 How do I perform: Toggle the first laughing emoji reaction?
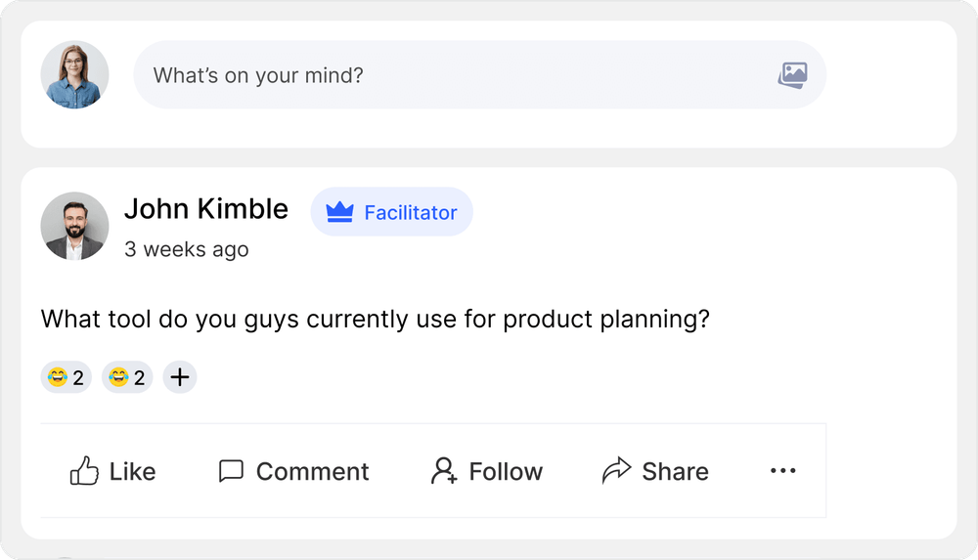point(66,377)
